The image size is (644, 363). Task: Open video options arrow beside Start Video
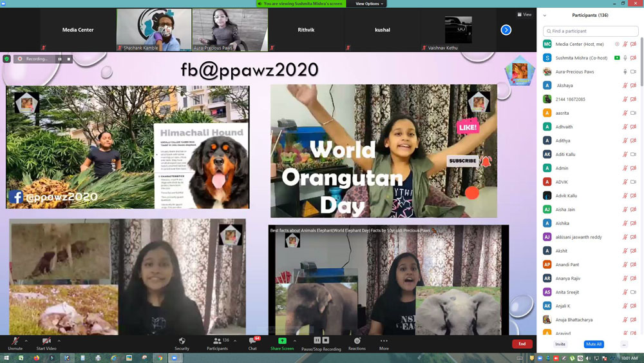[59, 341]
